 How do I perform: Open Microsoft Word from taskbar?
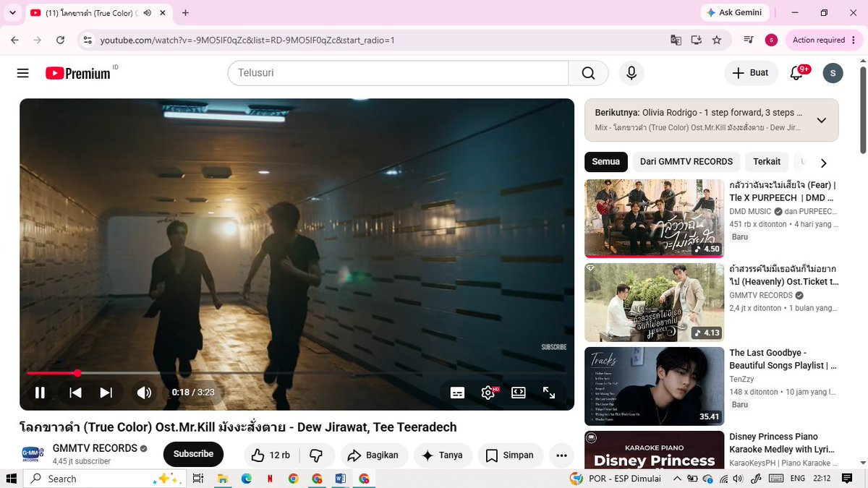(340, 479)
